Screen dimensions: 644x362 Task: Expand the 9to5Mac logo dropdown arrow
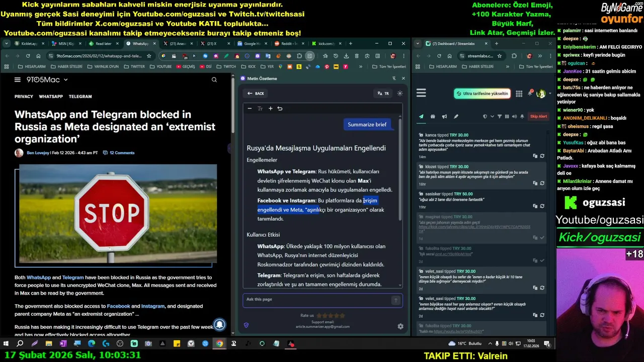(65, 79)
